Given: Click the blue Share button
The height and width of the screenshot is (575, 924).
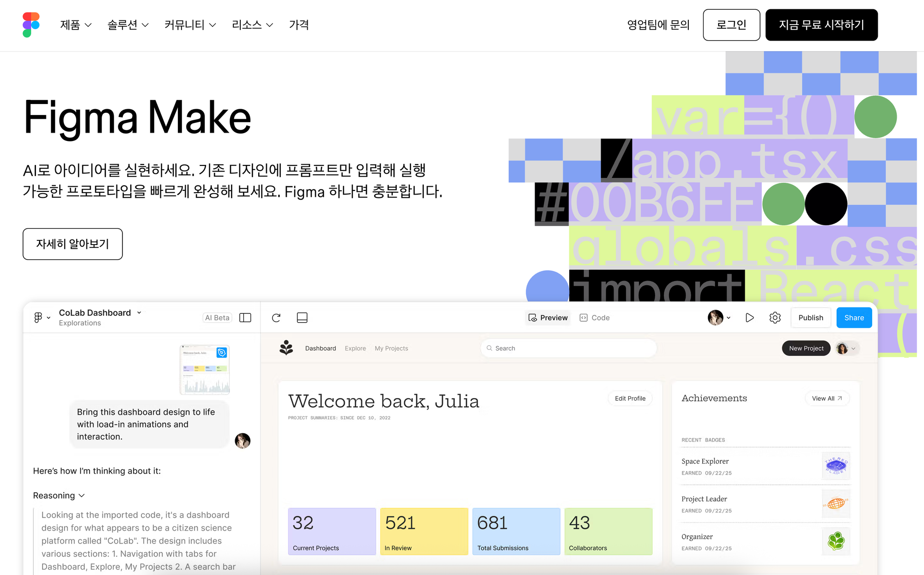Looking at the screenshot, I should tap(854, 318).
